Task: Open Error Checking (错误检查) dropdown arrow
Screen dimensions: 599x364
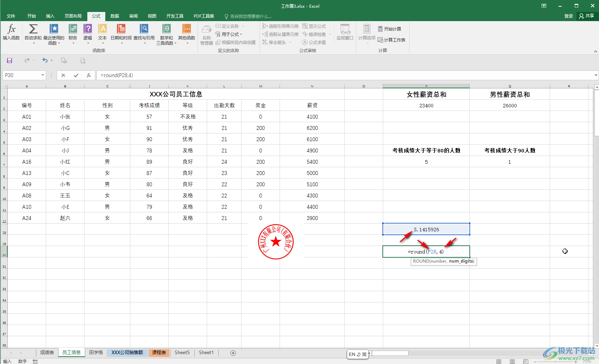Action: pyautogui.click(x=330, y=34)
